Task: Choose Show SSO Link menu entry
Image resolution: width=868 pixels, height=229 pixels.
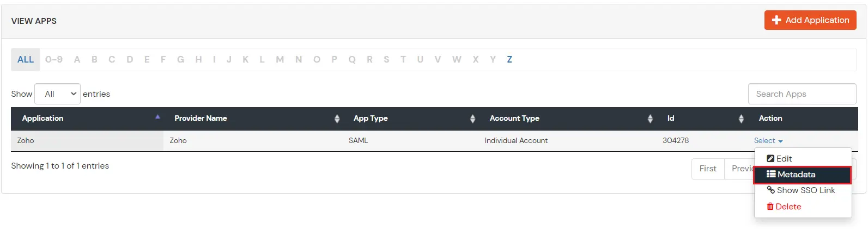Action: click(803, 190)
